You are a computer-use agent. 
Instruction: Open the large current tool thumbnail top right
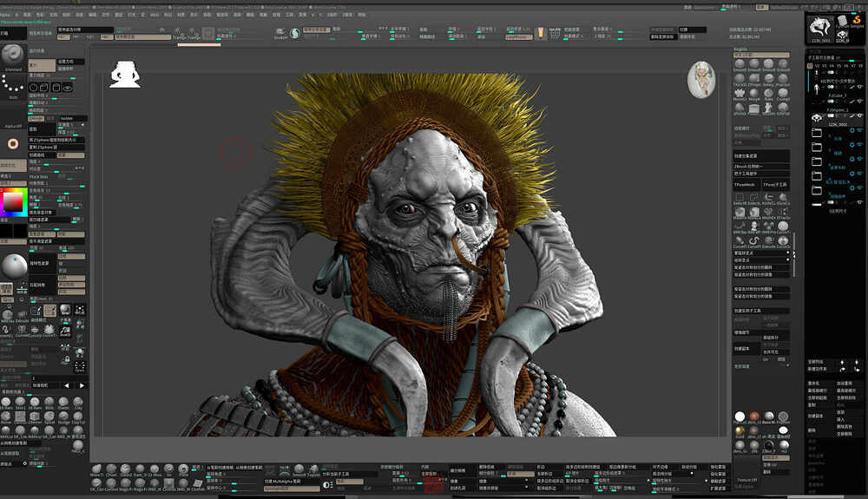[820, 30]
